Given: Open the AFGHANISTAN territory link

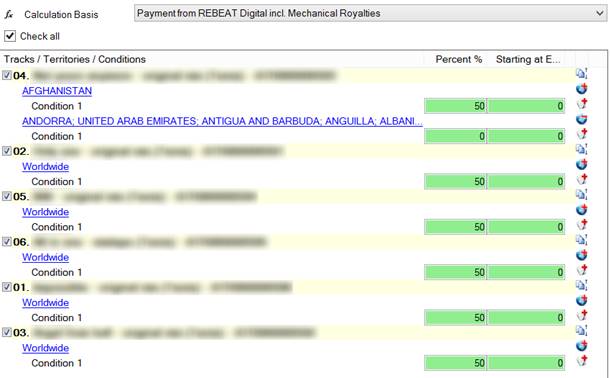Looking at the screenshot, I should point(57,91).
